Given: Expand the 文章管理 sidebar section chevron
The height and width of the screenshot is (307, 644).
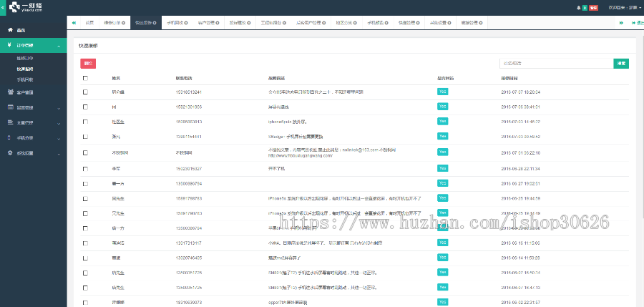Looking at the screenshot, I should coord(59,123).
